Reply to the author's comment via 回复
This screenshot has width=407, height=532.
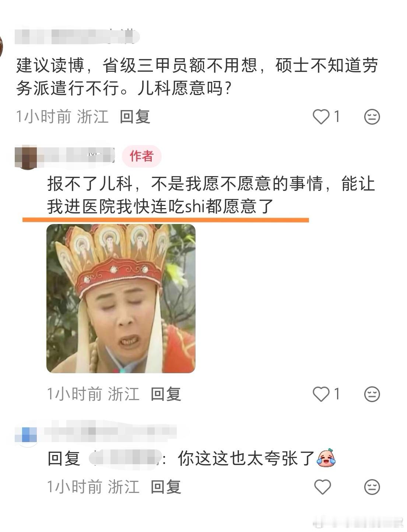pyautogui.click(x=166, y=394)
